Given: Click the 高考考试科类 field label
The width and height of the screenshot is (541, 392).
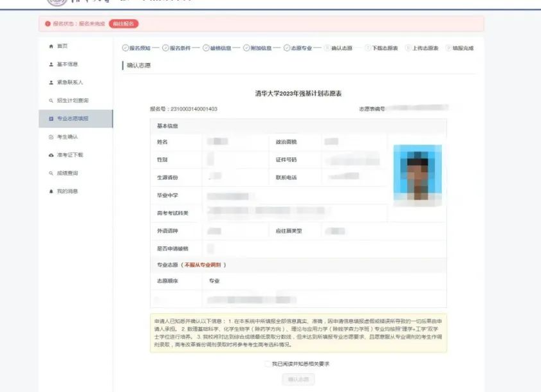Looking at the screenshot, I should click(x=173, y=213).
